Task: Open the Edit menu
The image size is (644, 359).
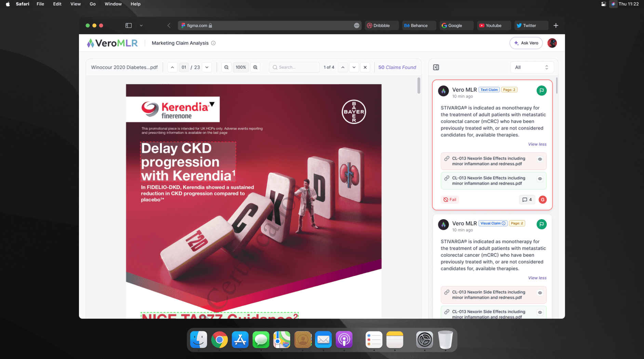Action: pos(57,4)
